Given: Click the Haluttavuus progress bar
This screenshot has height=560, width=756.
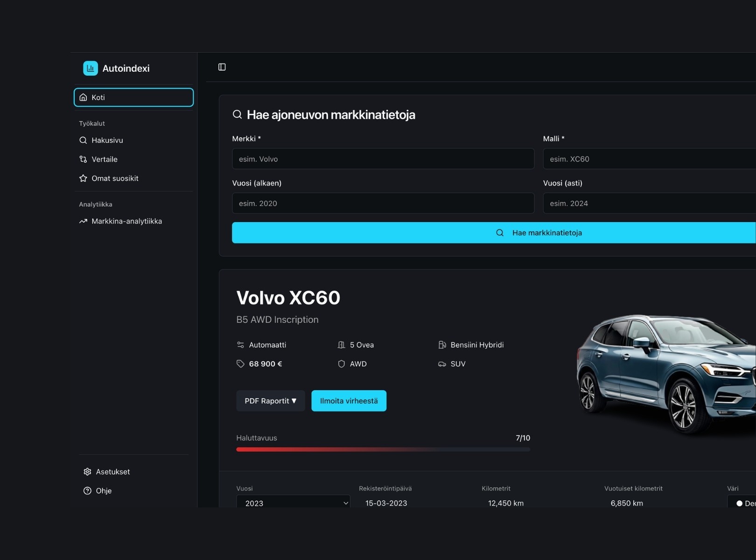Looking at the screenshot, I should click(383, 449).
